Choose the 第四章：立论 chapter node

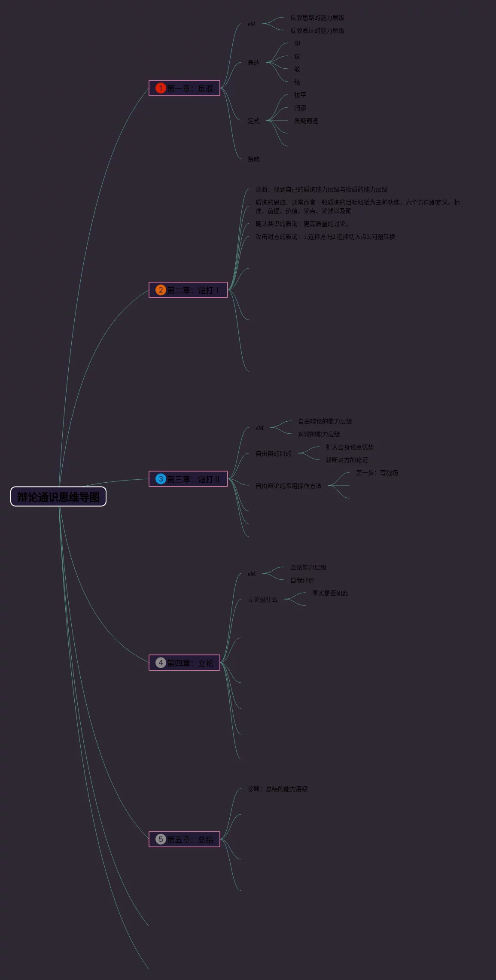[x=190, y=663]
